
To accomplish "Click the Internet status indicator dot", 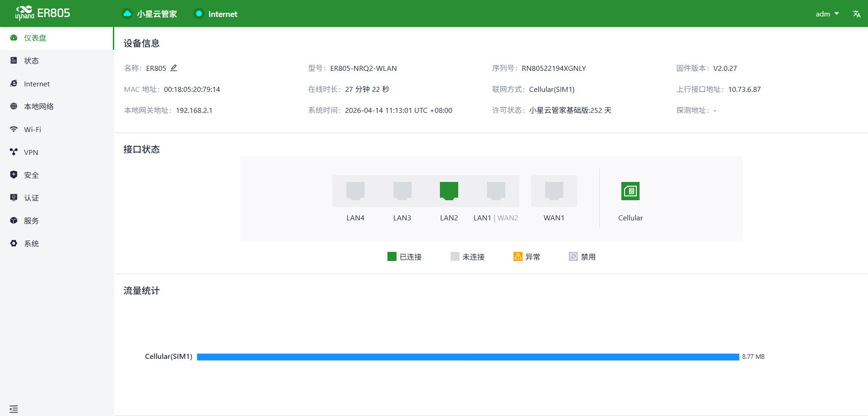I will pos(199,14).
